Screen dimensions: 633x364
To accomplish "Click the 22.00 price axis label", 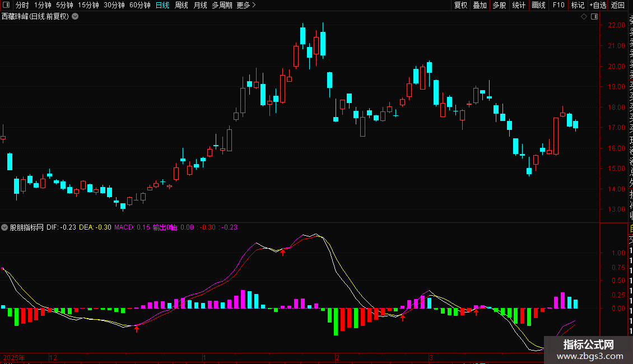I will tap(616, 25).
